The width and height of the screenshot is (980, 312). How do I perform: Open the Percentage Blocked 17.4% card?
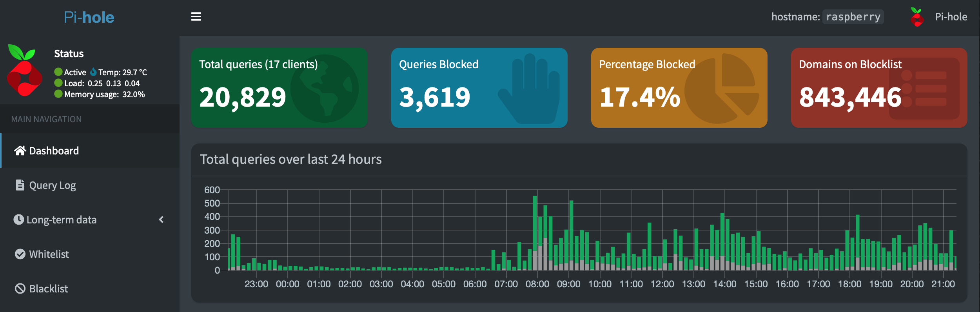679,88
